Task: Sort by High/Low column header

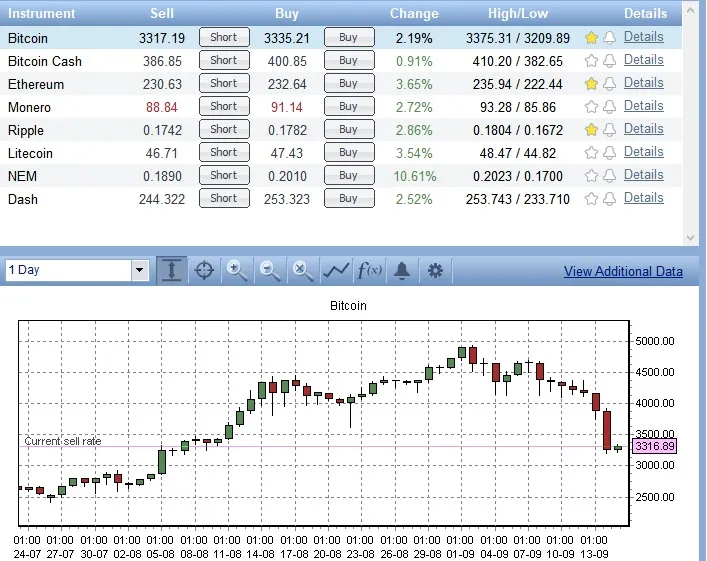Action: (x=518, y=14)
